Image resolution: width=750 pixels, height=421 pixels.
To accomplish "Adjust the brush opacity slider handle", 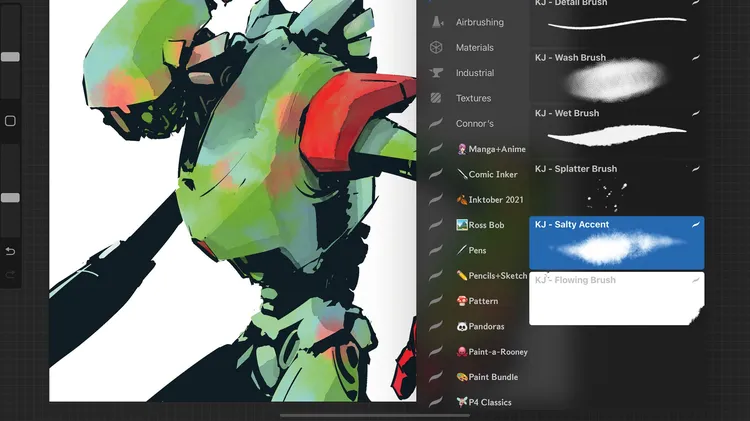I will [10, 198].
